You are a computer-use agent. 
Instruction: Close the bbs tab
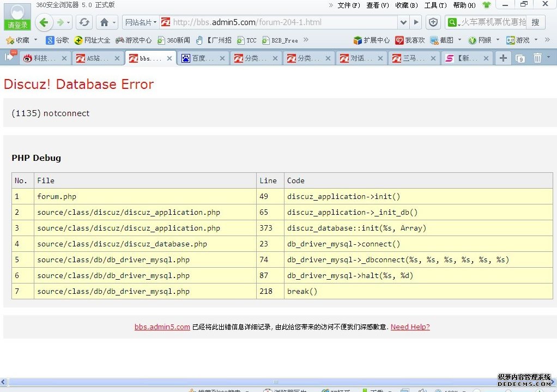(169, 58)
